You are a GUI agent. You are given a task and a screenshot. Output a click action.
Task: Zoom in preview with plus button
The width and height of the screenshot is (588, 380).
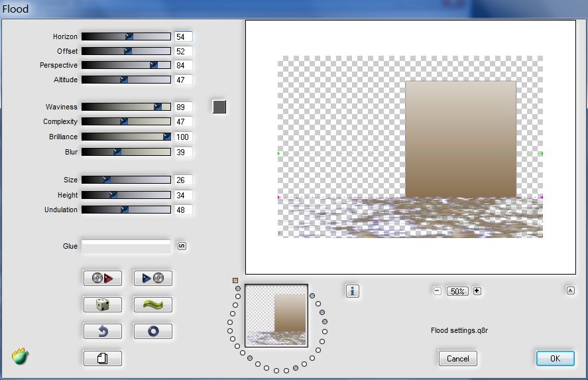[477, 291]
